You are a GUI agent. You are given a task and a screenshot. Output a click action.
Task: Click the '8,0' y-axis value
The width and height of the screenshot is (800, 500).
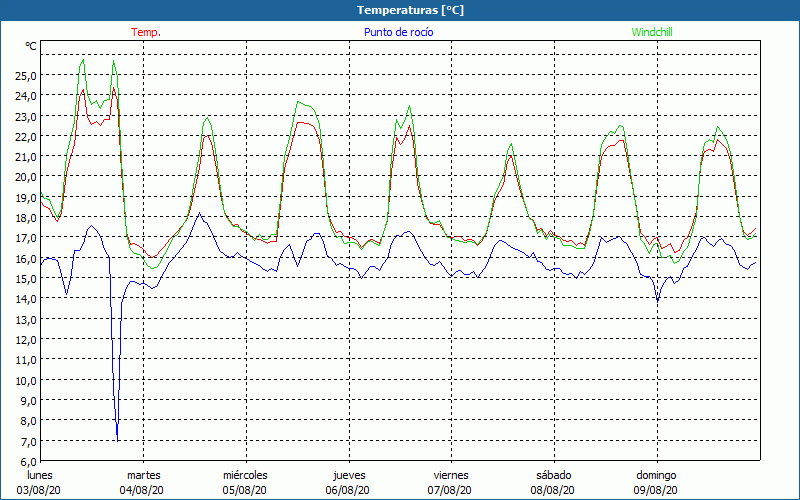(x=28, y=421)
